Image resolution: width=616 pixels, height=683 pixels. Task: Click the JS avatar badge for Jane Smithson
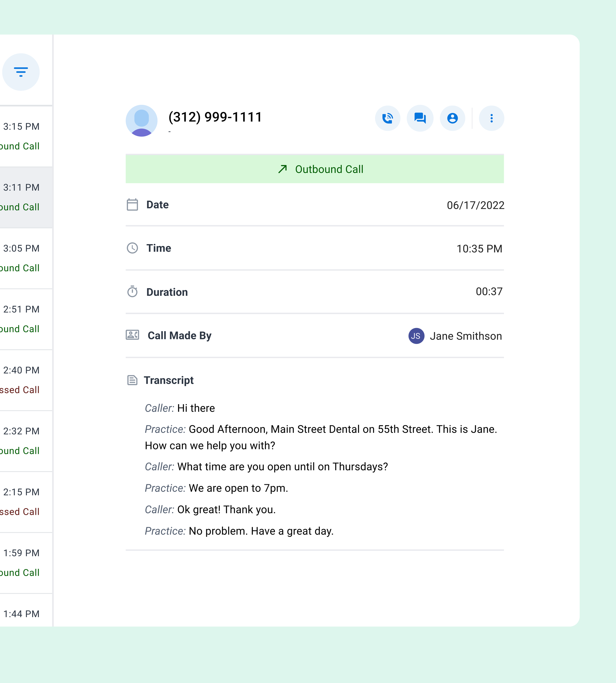pyautogui.click(x=416, y=336)
